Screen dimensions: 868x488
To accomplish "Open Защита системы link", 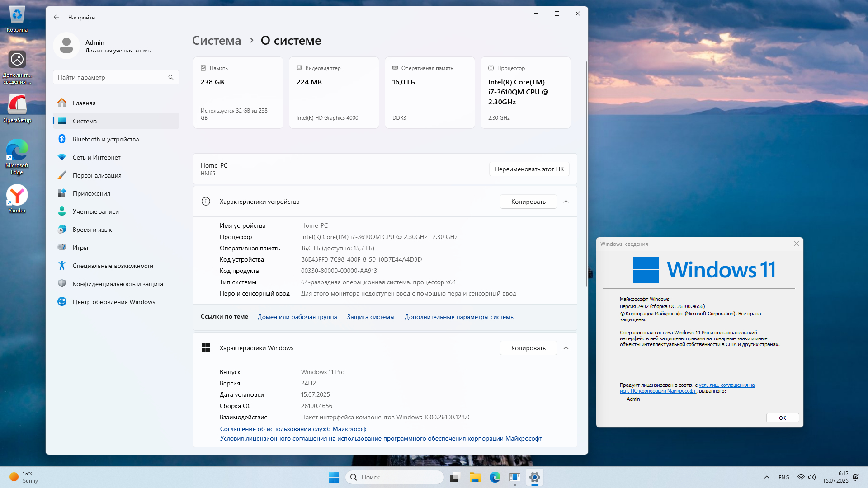I will [x=370, y=317].
